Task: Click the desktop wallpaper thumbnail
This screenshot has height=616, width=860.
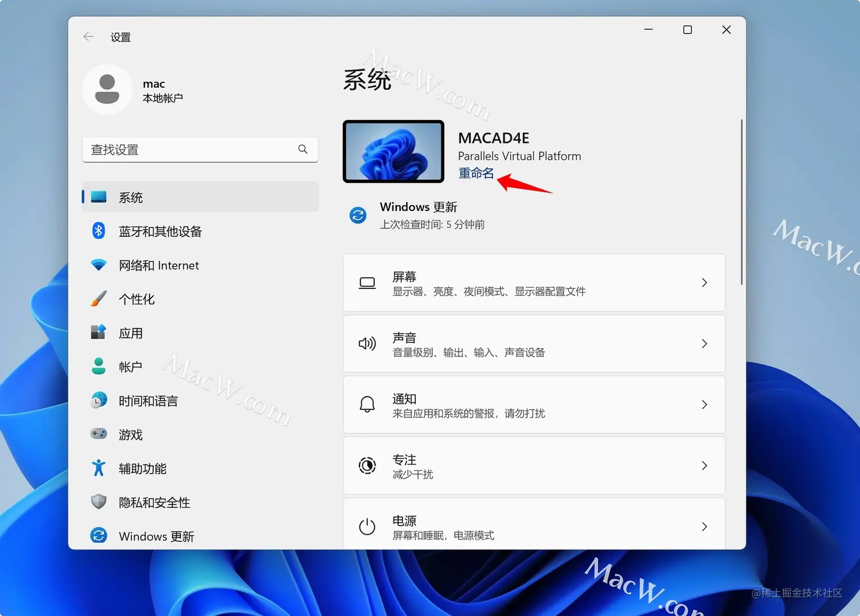Action: (x=394, y=151)
